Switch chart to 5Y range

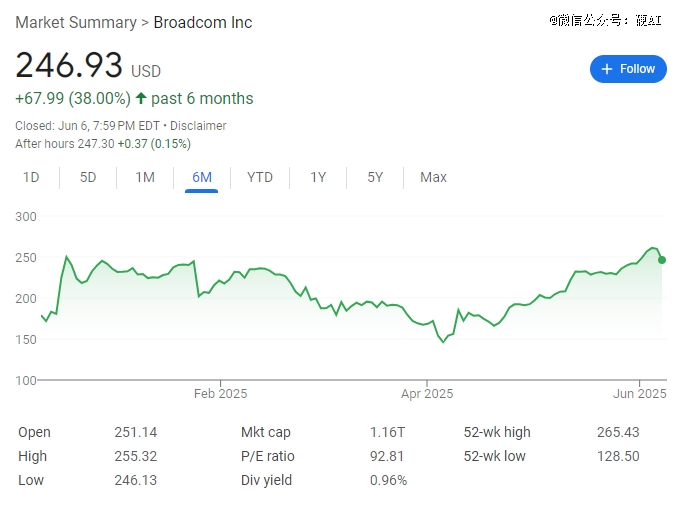[x=375, y=177]
